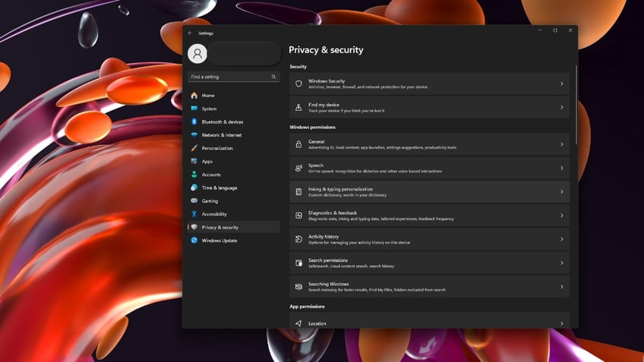Screen dimensions: 644x362
Task: Click the Find my device icon
Action: (x=298, y=108)
